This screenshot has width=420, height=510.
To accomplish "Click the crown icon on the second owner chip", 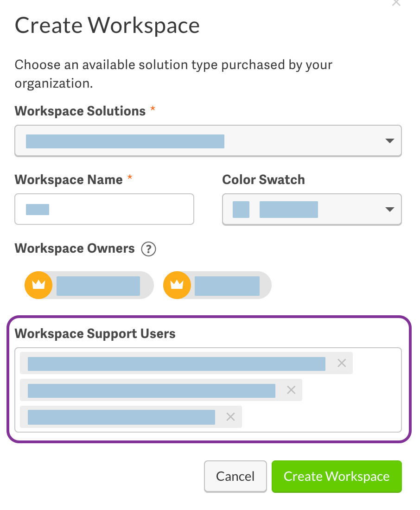I will click(177, 285).
